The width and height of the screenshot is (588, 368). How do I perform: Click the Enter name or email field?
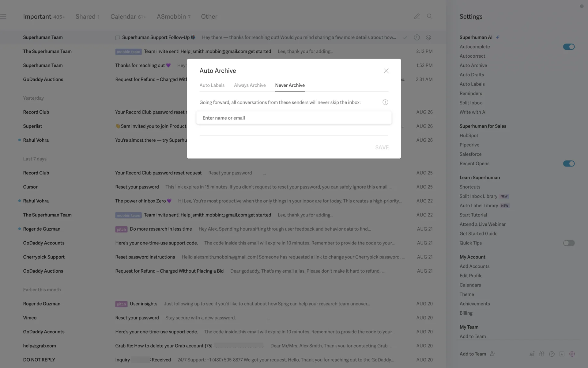tap(294, 118)
